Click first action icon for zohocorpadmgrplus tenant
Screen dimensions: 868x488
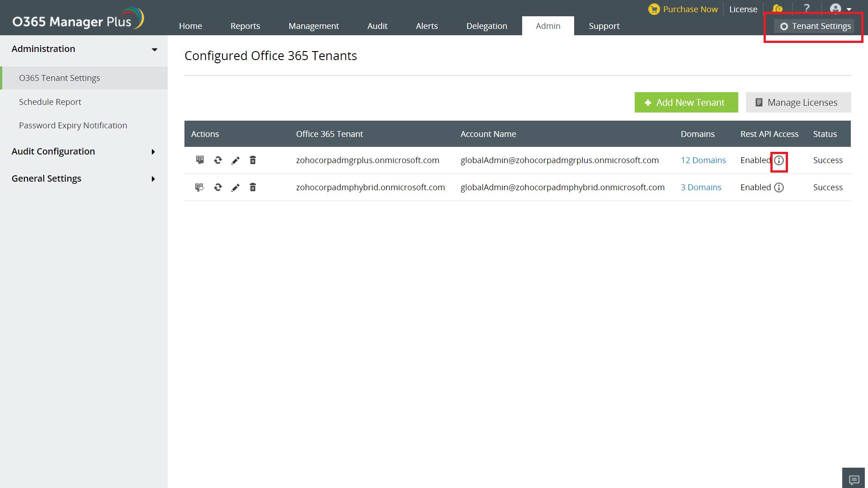(x=199, y=160)
